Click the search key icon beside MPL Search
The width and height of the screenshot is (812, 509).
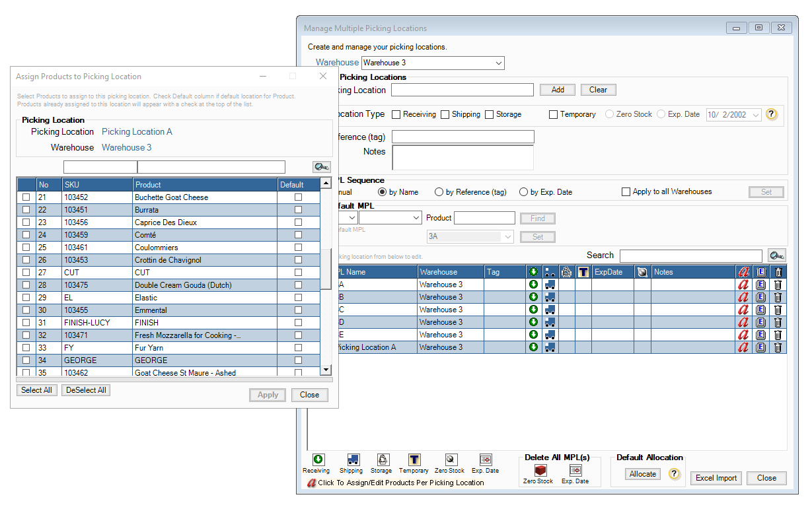(x=776, y=255)
